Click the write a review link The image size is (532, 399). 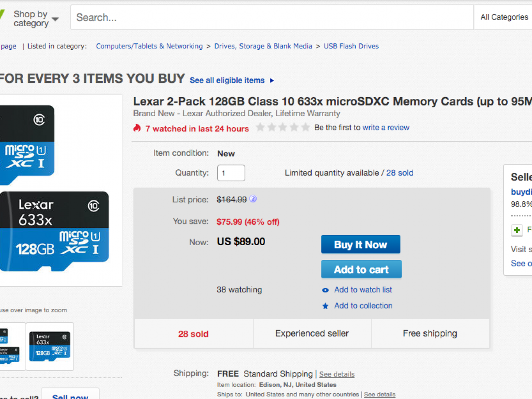point(386,128)
